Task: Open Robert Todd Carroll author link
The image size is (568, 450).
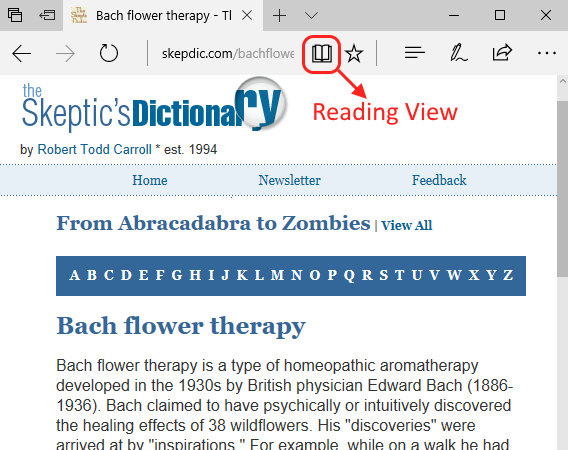Action: (95, 149)
